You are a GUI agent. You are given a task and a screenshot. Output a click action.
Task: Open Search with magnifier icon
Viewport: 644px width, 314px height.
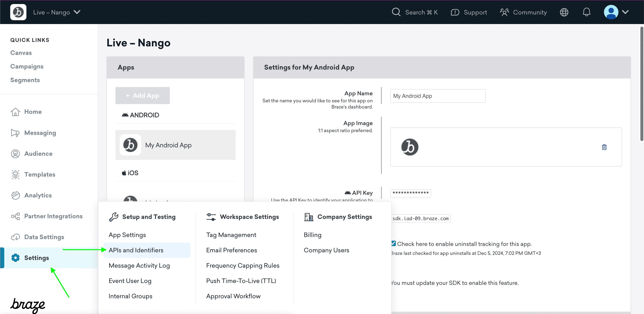tap(396, 12)
